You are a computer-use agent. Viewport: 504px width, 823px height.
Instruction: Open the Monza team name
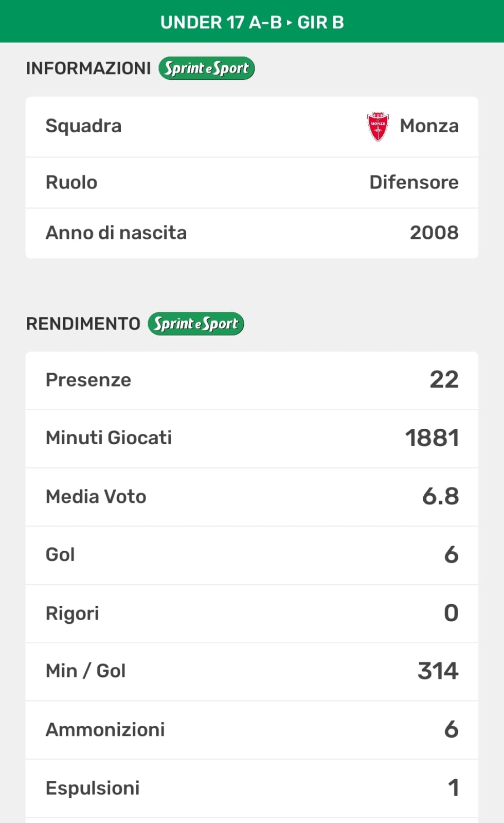tap(429, 126)
